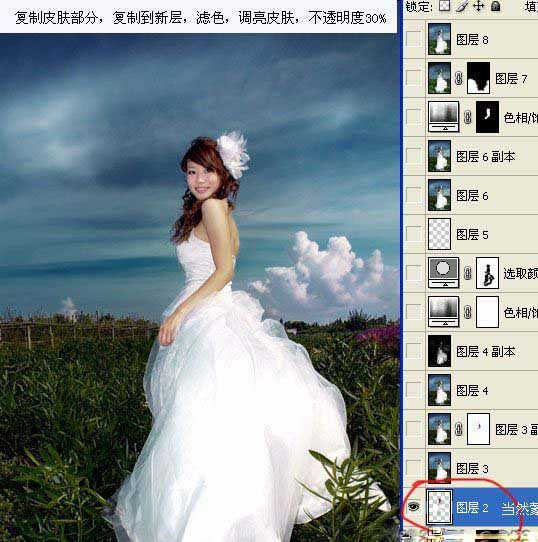Click the 图层 3 副本 mask thumbnail
This screenshot has height=542, width=538.
479,429
